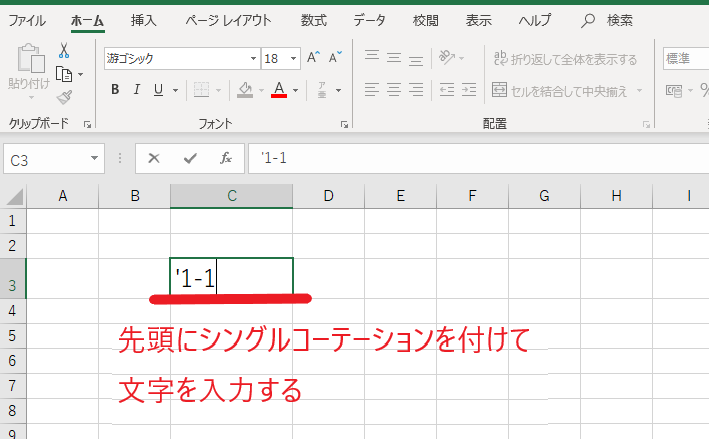Image resolution: width=709 pixels, height=439 pixels.
Task: Open the borders dropdown arrow
Action: click(218, 90)
